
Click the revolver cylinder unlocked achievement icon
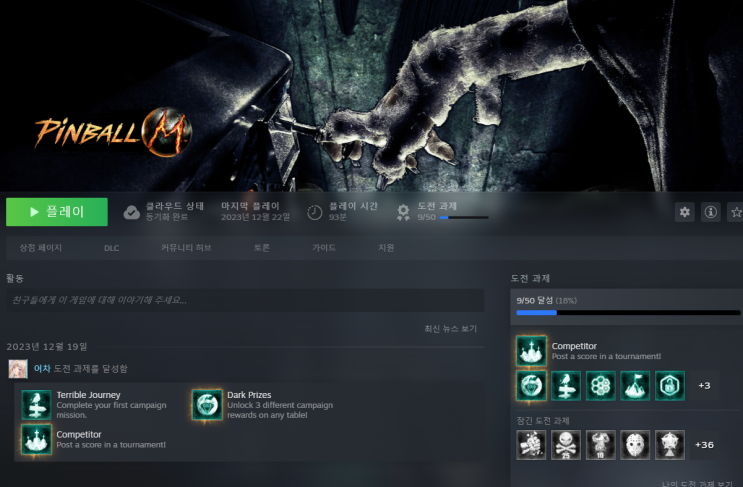[600, 386]
